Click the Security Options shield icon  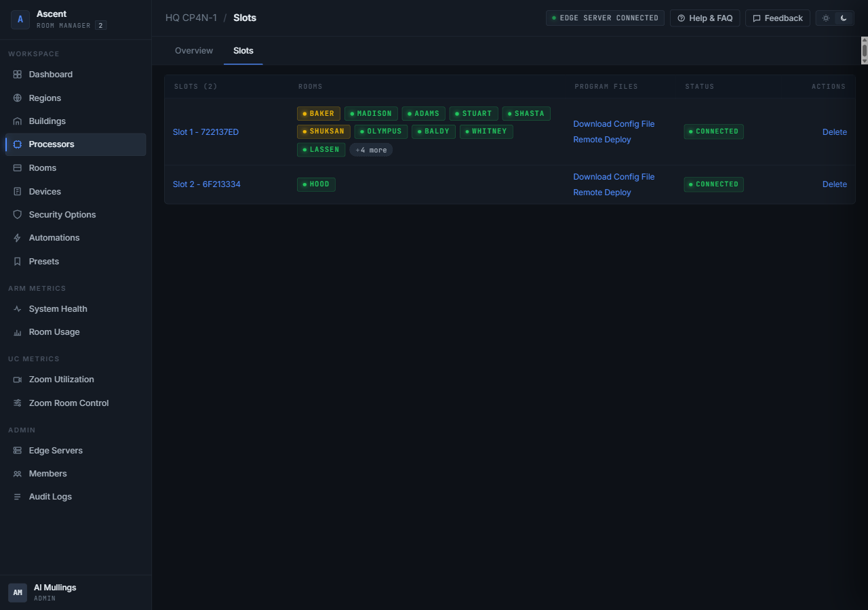pos(18,215)
